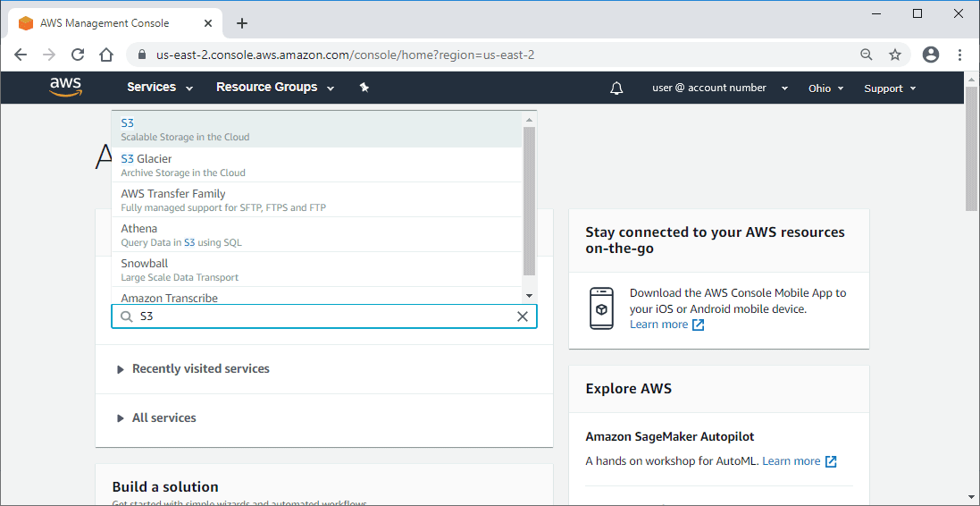Screen dimensions: 980x506
Task: Close the AWS Management Console tab
Action: pos(209,24)
